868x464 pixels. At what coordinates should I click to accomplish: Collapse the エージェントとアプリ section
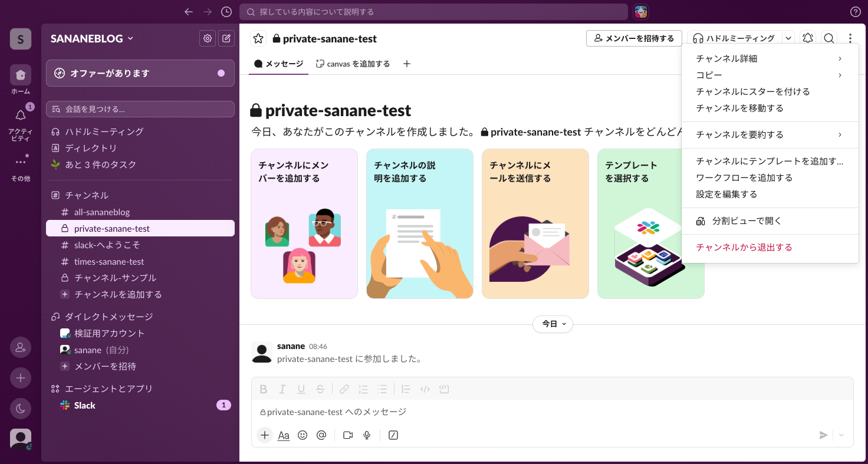tap(108, 389)
